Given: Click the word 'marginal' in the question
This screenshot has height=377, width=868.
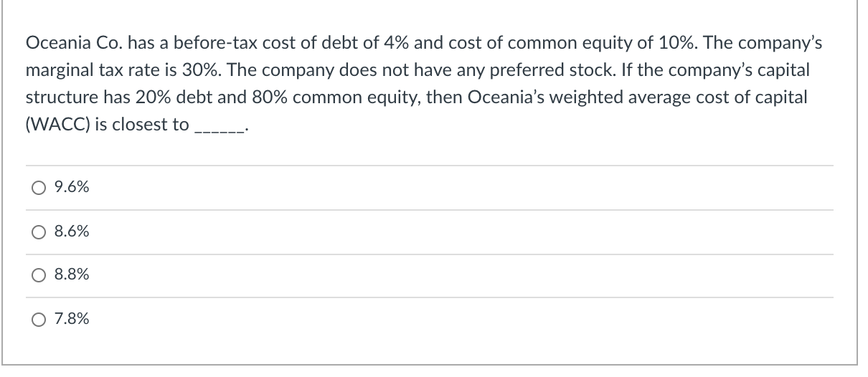Looking at the screenshot, I should [57, 71].
